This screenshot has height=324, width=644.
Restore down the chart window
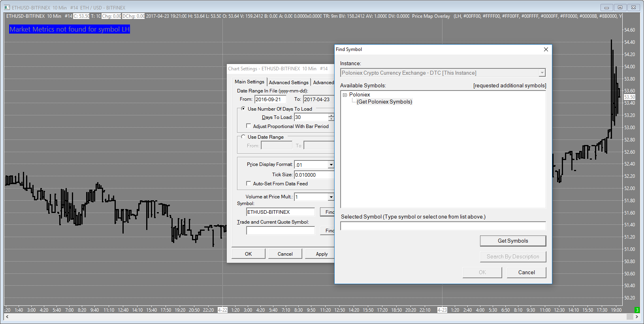620,8
